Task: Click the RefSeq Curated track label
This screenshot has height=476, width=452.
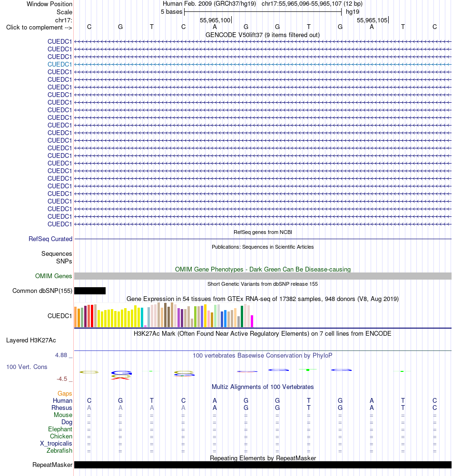Action: [50, 239]
